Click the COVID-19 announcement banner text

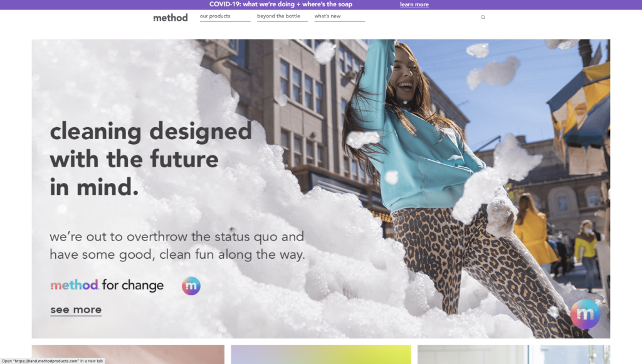pos(281,4)
